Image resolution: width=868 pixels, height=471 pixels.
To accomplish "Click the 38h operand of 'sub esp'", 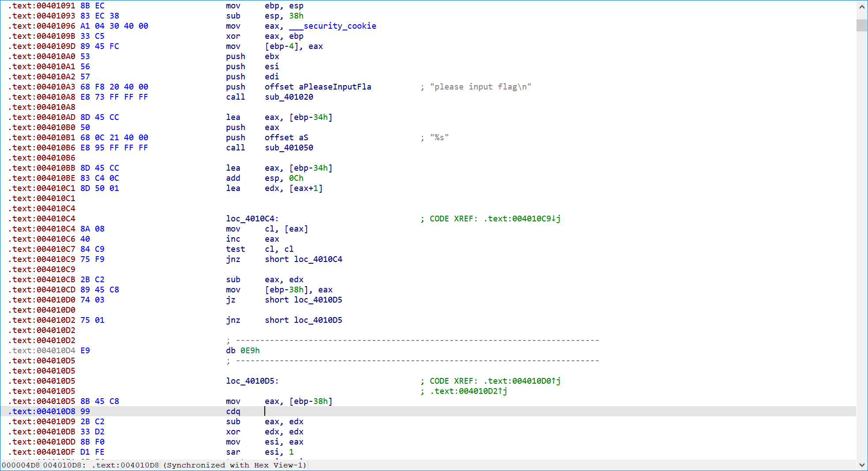I will (296, 16).
